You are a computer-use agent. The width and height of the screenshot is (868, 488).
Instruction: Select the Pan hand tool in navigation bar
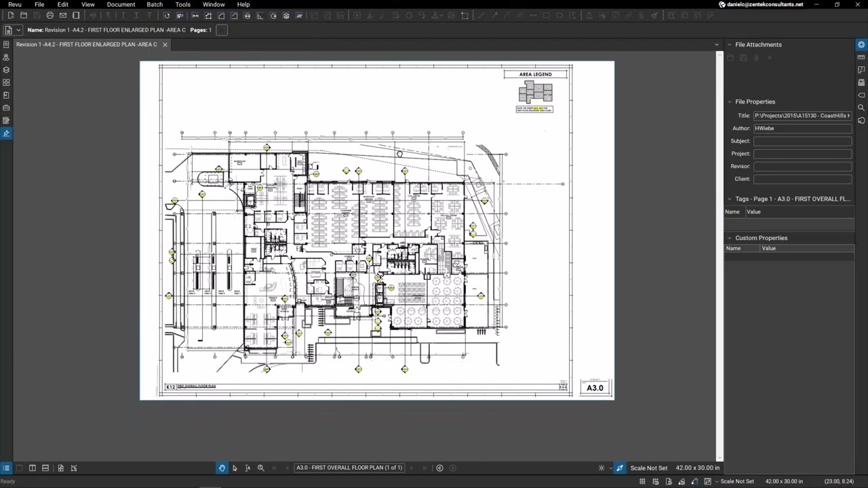(222, 468)
